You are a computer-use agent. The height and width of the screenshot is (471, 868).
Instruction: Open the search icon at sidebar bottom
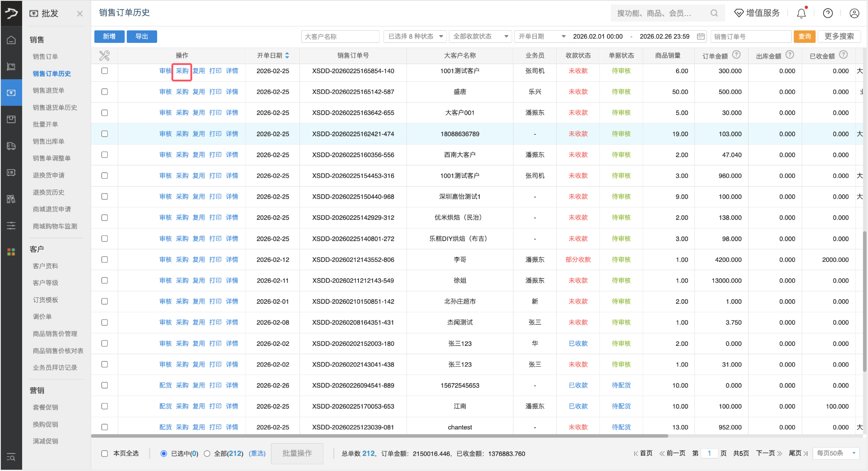coord(11,458)
